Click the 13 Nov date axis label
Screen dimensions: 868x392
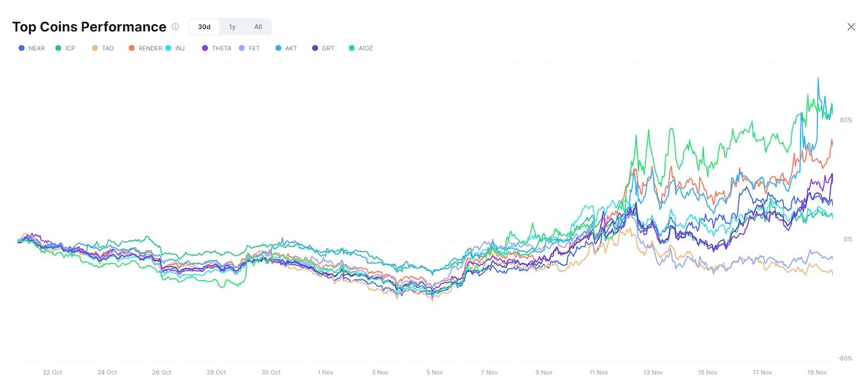[653, 372]
